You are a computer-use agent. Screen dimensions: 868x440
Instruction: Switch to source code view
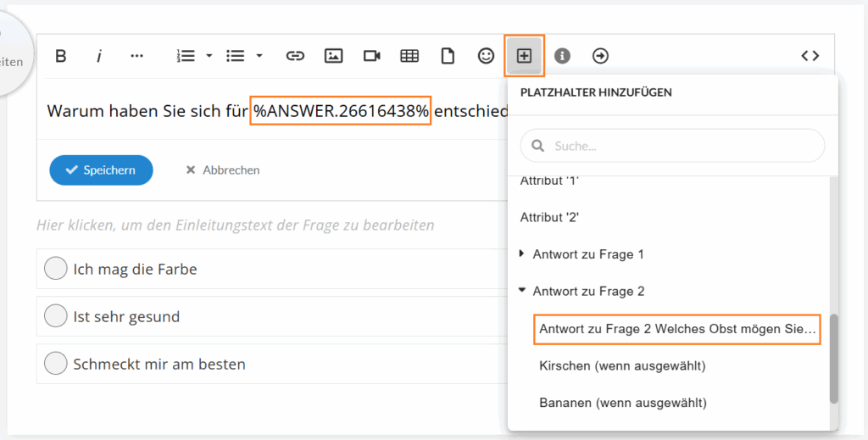click(x=810, y=56)
